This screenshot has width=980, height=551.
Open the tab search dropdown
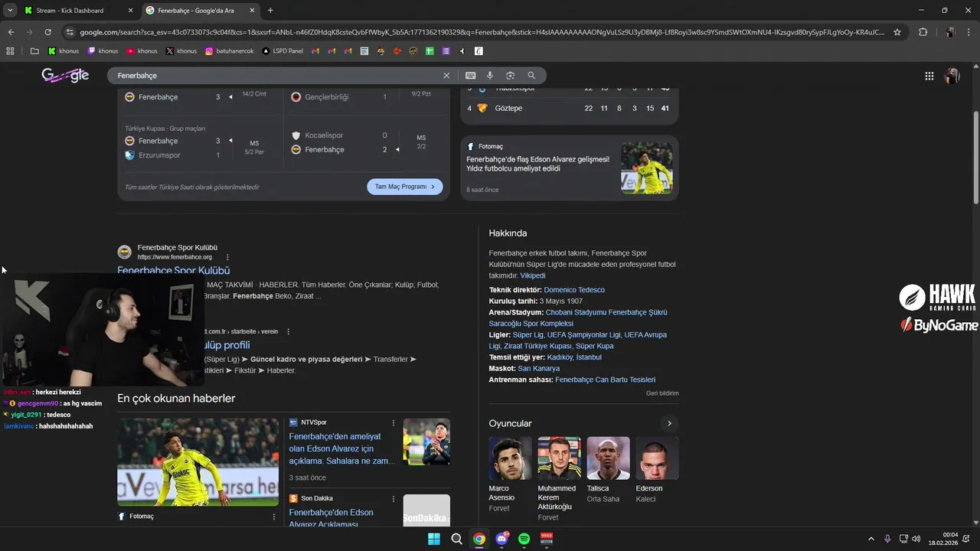click(x=10, y=10)
